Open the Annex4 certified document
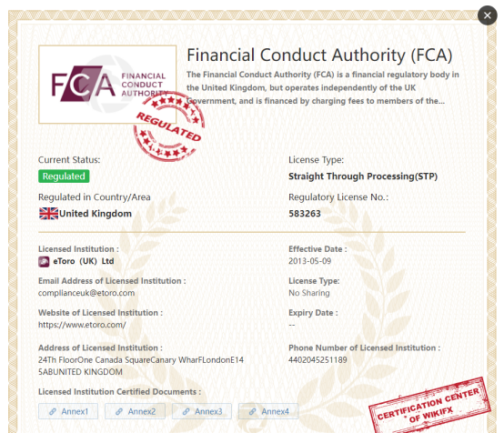This screenshot has height=433, width=504. tap(268, 411)
